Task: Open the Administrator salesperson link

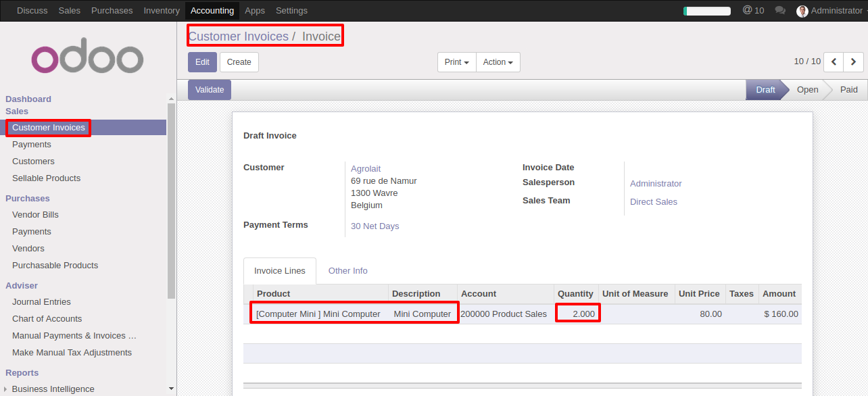Action: 656,184
